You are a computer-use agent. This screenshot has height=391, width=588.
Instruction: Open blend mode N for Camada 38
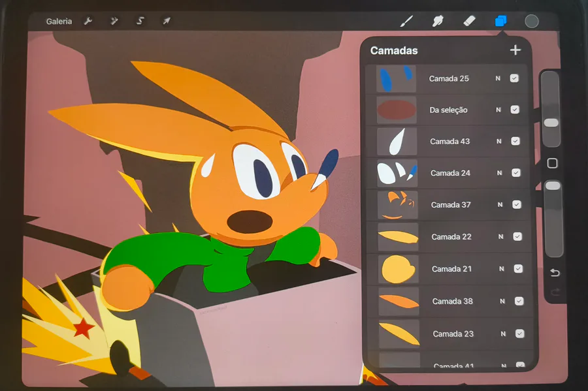(x=502, y=301)
